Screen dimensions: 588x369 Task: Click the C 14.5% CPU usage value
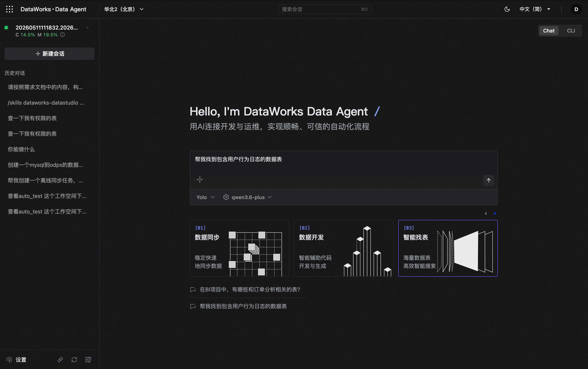coord(25,35)
